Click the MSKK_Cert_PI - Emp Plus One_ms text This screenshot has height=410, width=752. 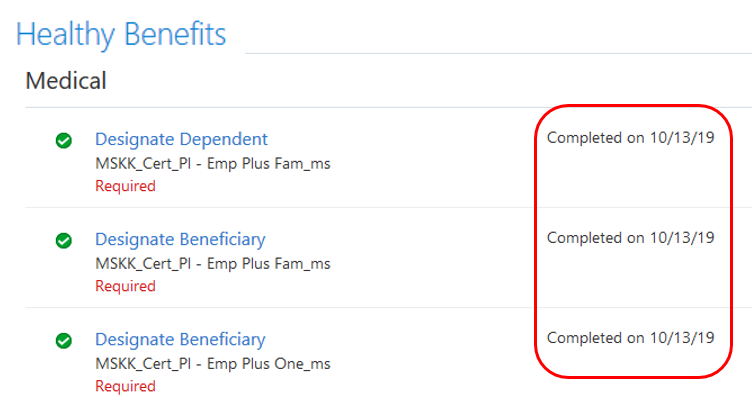(212, 364)
